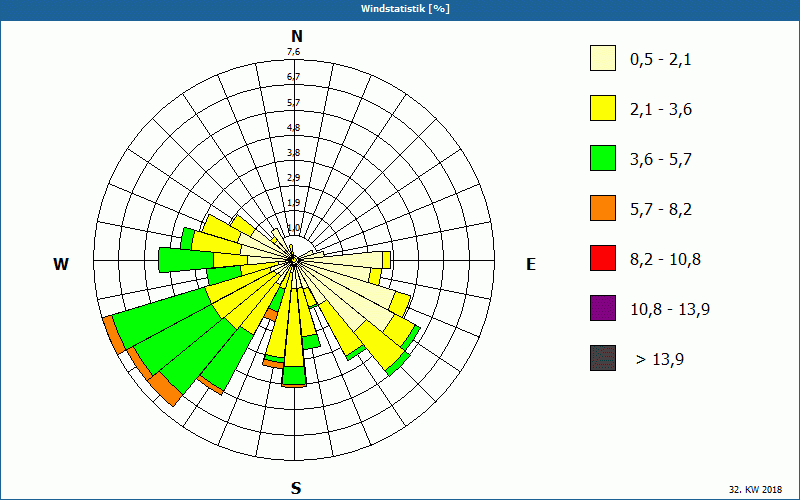Click the legend text 2,1 - 3,6
This screenshot has width=800, height=500.
click(661, 110)
